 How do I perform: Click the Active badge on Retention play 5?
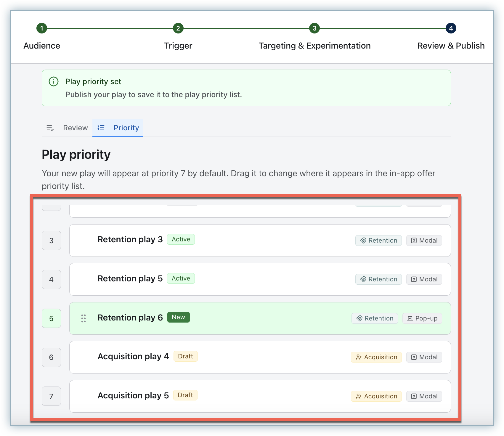pyautogui.click(x=181, y=278)
